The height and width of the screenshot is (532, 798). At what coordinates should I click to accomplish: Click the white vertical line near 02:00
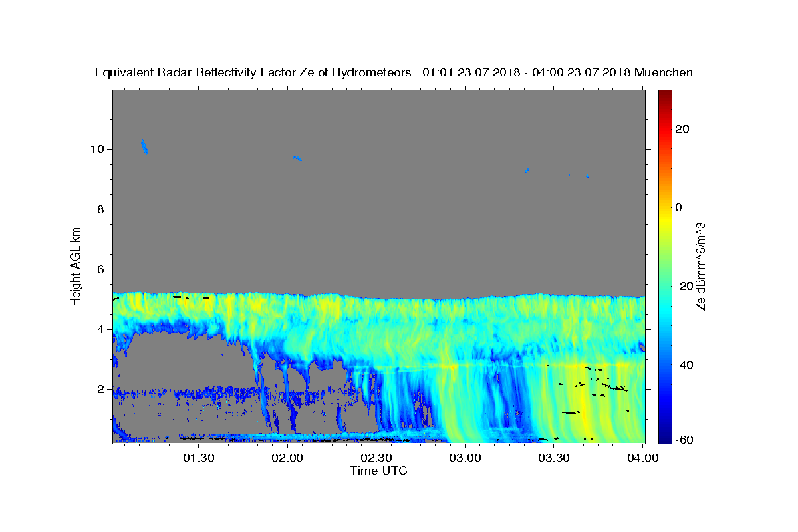coord(297,266)
